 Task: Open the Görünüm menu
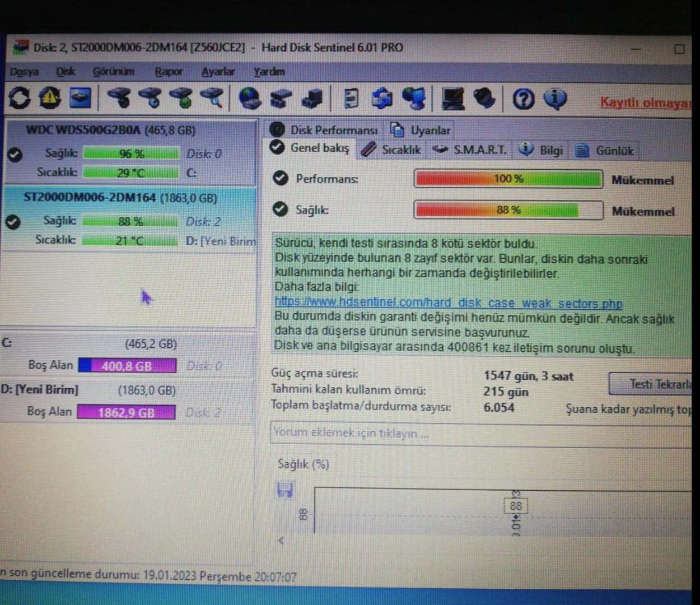tap(114, 72)
